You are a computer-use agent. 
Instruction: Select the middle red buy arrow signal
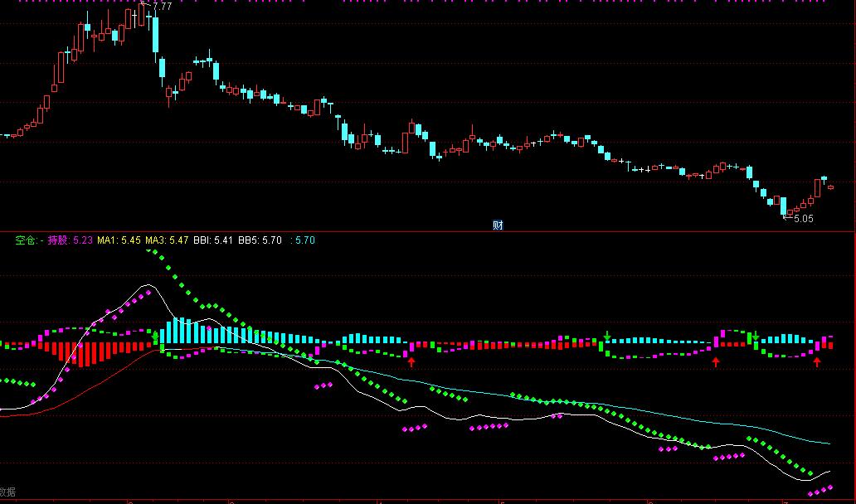click(x=716, y=361)
